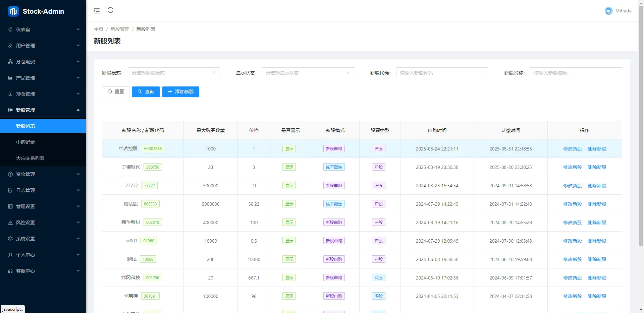The height and width of the screenshot is (313, 644).
Task: Open the 显示状态 dropdown selector
Action: pyautogui.click(x=308, y=73)
